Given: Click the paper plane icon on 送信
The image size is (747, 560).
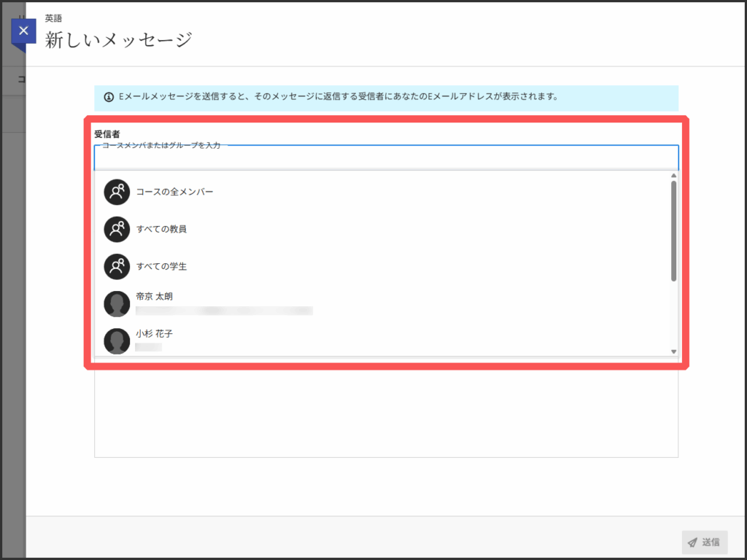Looking at the screenshot, I should coord(692,542).
